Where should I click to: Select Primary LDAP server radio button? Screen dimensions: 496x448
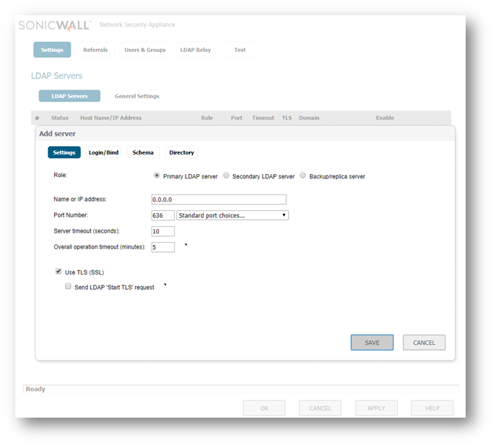click(157, 176)
